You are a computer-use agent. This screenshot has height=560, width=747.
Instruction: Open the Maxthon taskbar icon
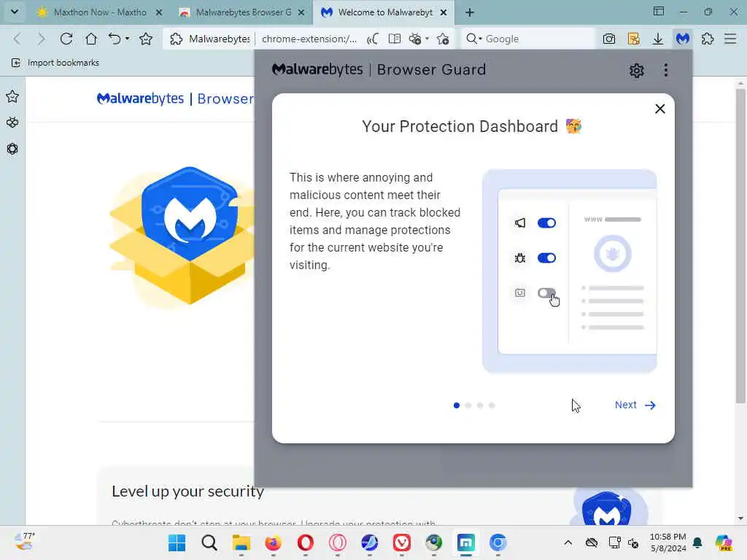pyautogui.click(x=466, y=542)
